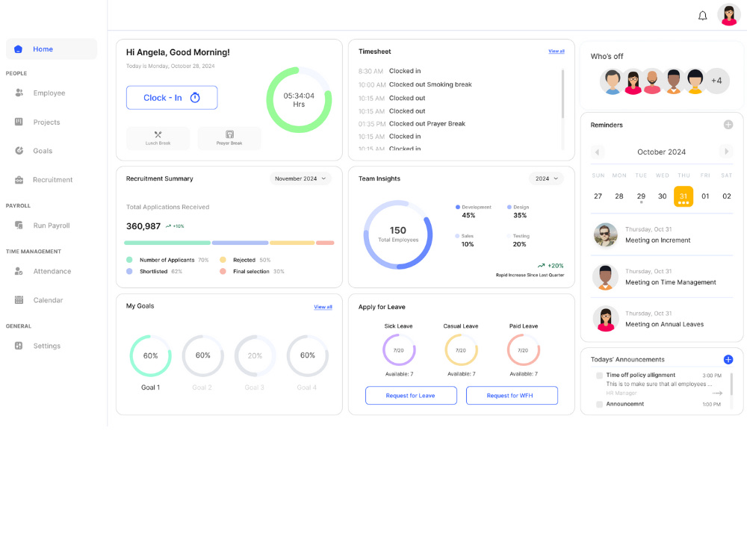The width and height of the screenshot is (747, 560).
Task: Select October 28 in calendar
Action: coord(619,196)
